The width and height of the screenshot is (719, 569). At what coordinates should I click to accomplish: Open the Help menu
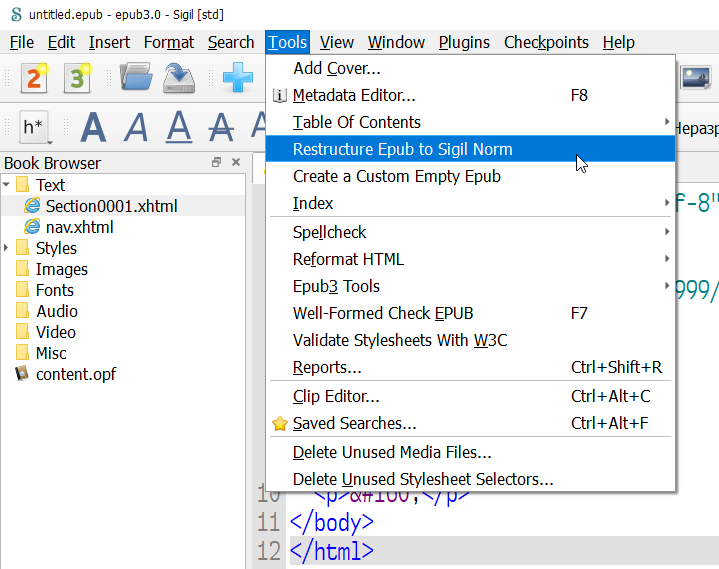pos(619,42)
